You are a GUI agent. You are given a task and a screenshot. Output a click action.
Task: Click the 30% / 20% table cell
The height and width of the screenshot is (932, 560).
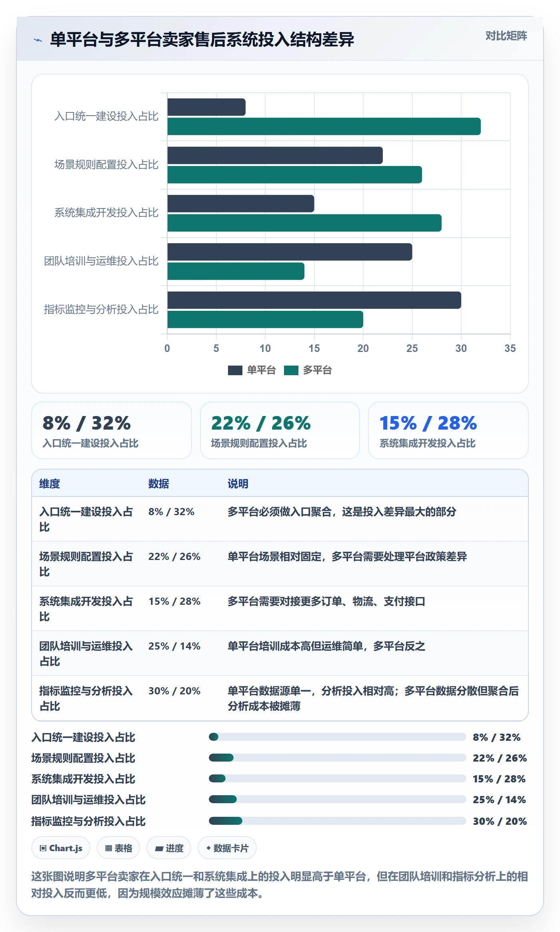[x=174, y=691]
